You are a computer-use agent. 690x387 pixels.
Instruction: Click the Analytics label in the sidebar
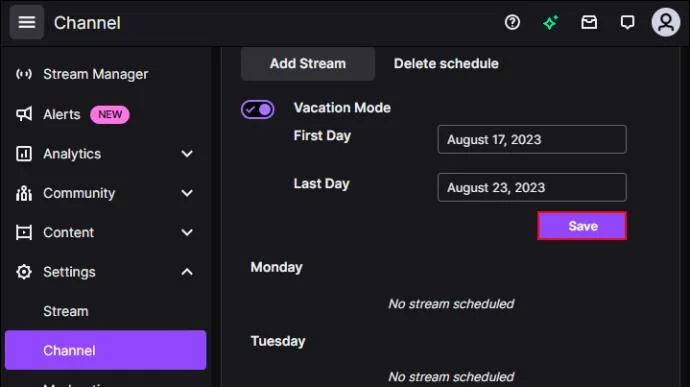coord(72,154)
